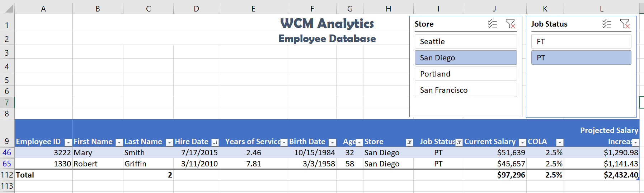Open Last Name filter dropdown
Screen dimensions: 644x193
169,142
